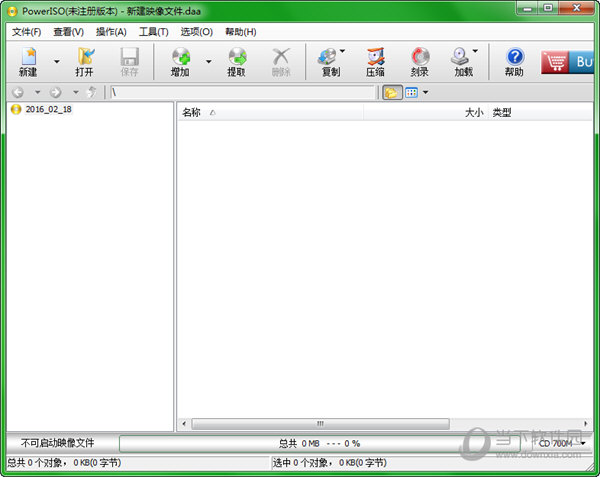
Task: Sort by the 名称 column header
Action: click(x=270, y=112)
